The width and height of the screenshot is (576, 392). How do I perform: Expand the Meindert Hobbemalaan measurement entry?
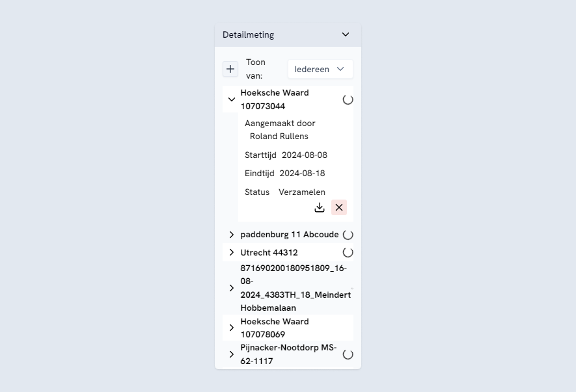(x=232, y=287)
